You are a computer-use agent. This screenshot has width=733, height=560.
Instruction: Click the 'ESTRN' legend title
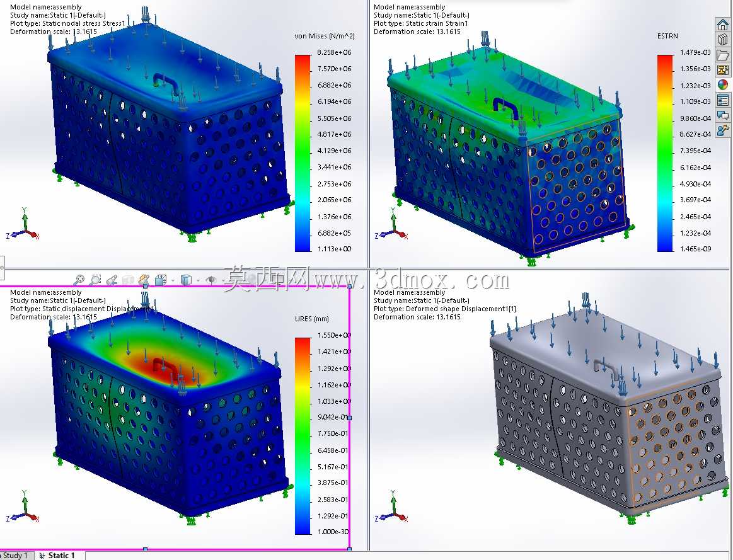point(667,36)
